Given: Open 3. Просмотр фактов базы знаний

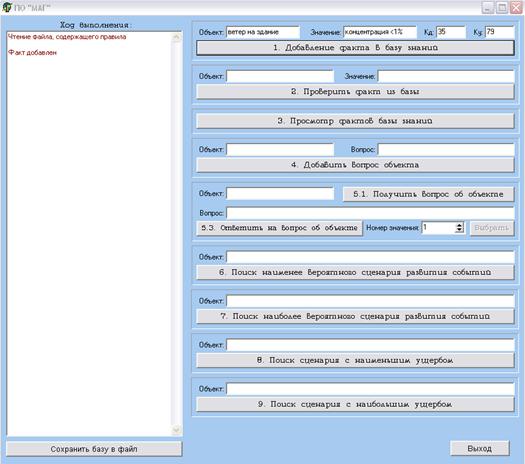Looking at the screenshot, I should click(x=355, y=121).
